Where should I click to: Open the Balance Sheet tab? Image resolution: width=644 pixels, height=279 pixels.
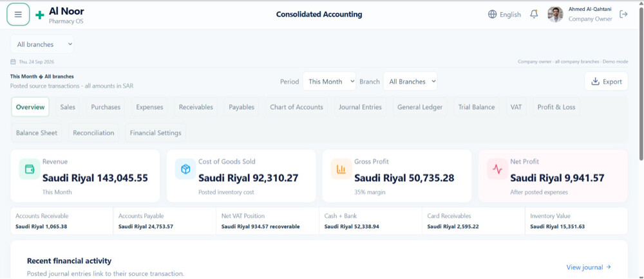37,132
